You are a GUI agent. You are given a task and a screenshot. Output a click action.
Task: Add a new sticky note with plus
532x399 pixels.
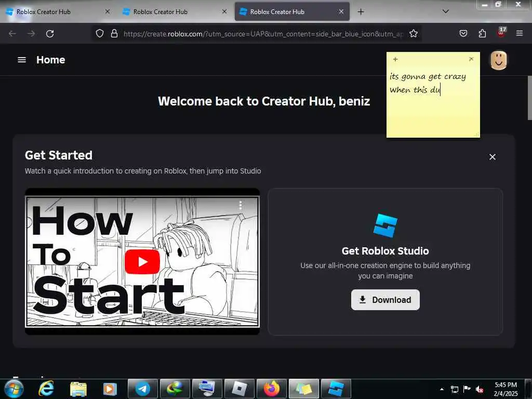395,59
